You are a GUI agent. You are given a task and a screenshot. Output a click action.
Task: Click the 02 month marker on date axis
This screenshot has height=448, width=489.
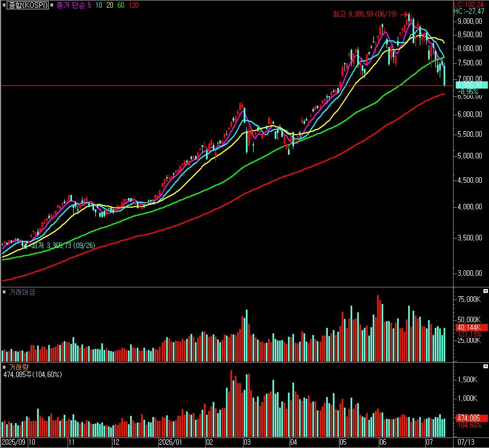coord(209,442)
